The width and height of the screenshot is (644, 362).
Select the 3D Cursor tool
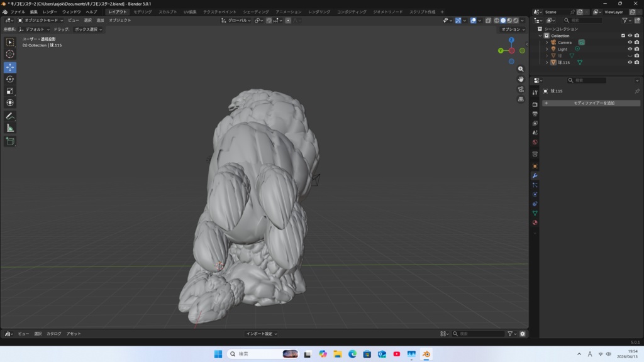point(10,54)
